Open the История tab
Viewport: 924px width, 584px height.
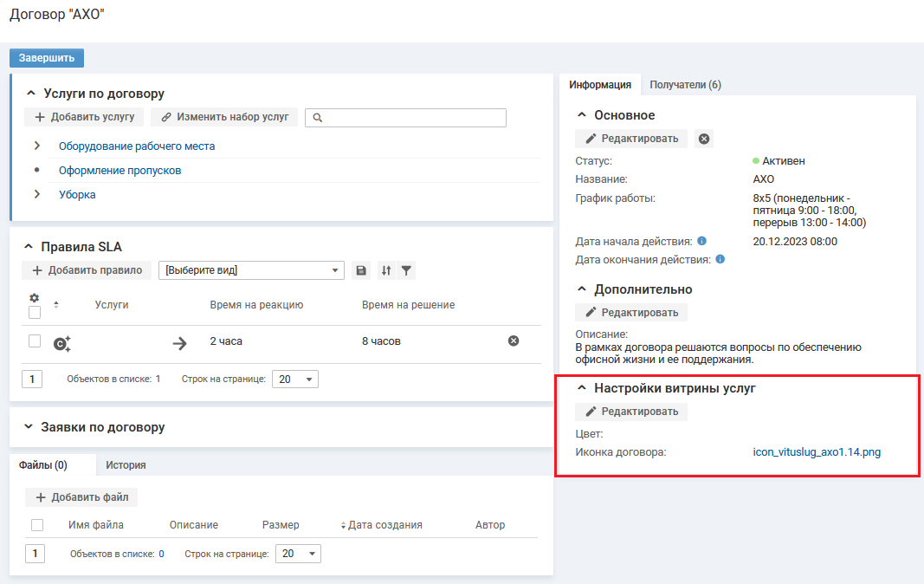point(126,465)
